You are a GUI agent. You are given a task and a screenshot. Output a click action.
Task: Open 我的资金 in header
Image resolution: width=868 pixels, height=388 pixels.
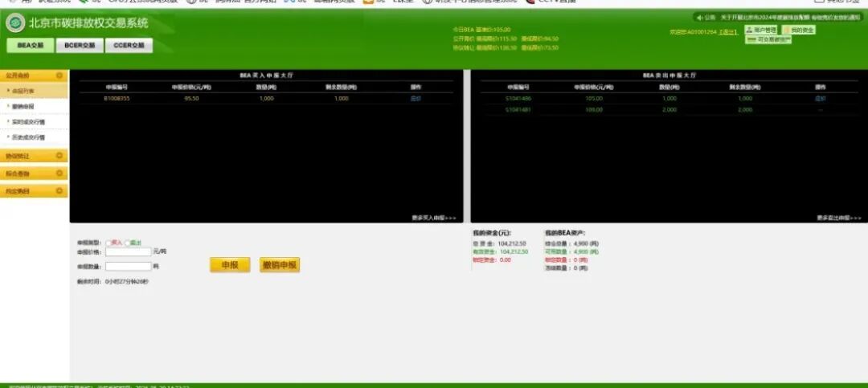point(799,30)
